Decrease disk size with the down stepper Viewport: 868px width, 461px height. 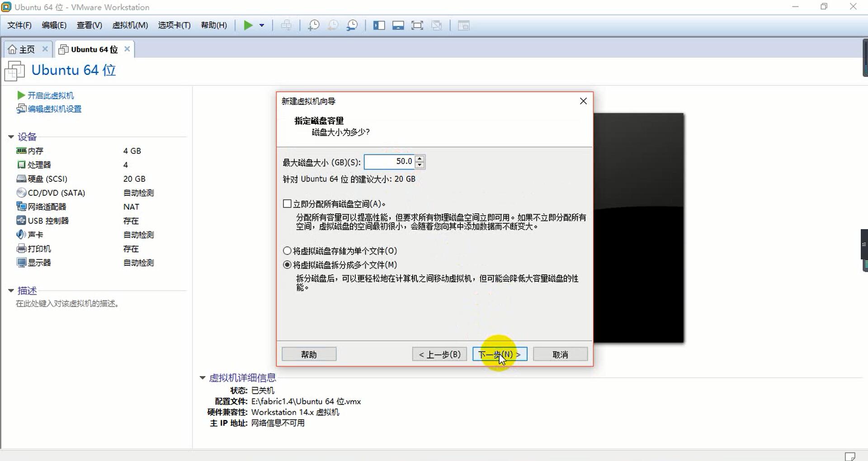tap(420, 165)
